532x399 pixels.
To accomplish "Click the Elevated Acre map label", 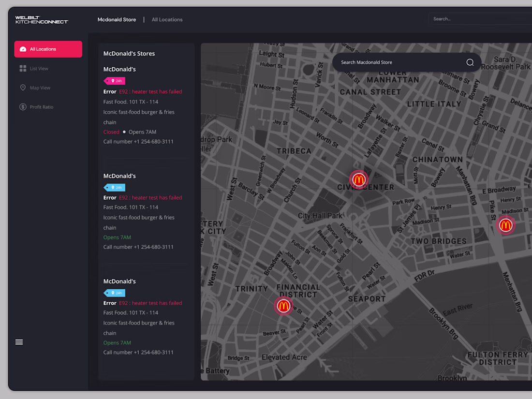I will click(x=284, y=357).
